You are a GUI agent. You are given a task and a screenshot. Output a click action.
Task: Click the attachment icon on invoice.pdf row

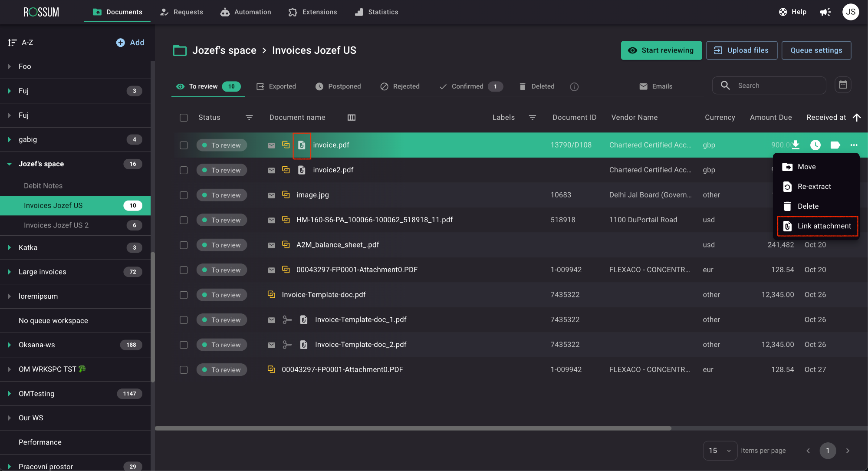click(302, 145)
